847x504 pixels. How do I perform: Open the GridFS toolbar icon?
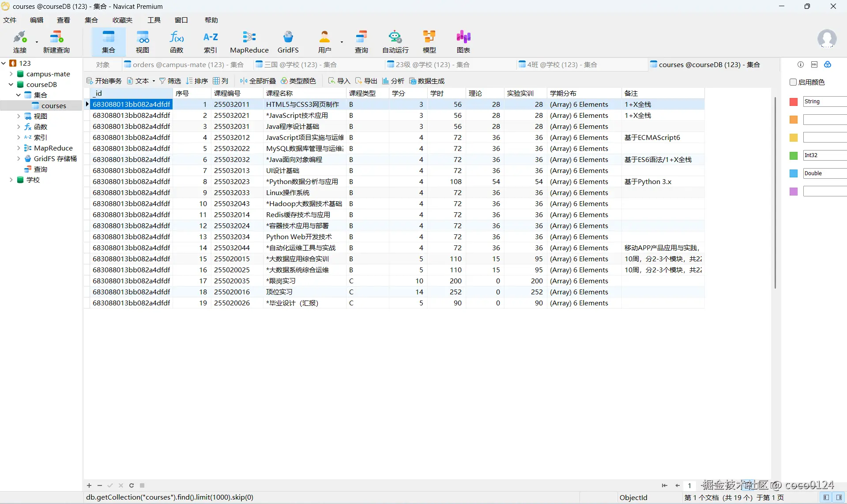tap(288, 42)
